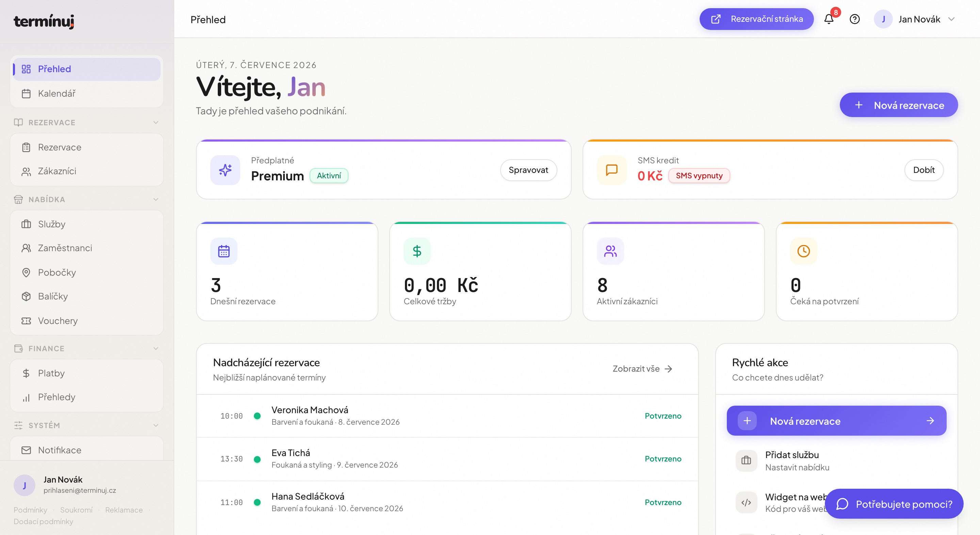The image size is (980, 535).
Task: Open Dodací podmínky footer link
Action: click(43, 522)
